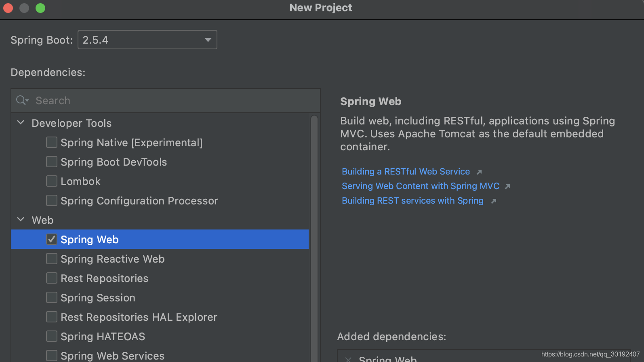Viewport: 644px width, 362px height.
Task: Select the Spring Session row label
Action: (x=98, y=298)
